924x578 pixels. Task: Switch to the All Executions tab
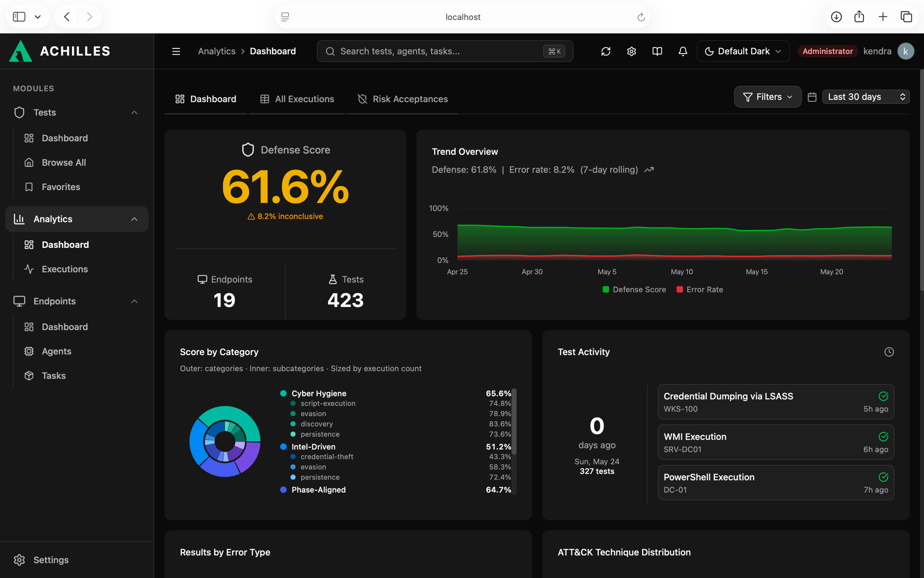point(297,99)
